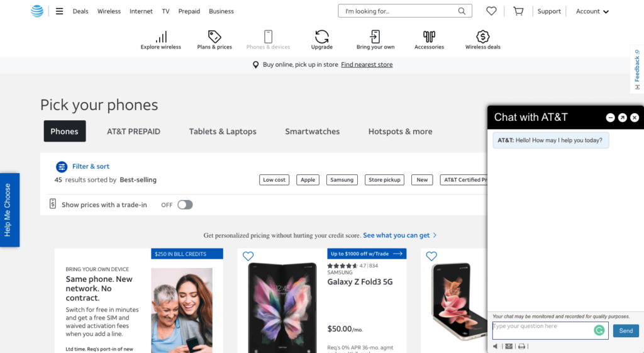Pop out the AT&T chat window
Viewport: 644px width, 353px height.
point(622,118)
